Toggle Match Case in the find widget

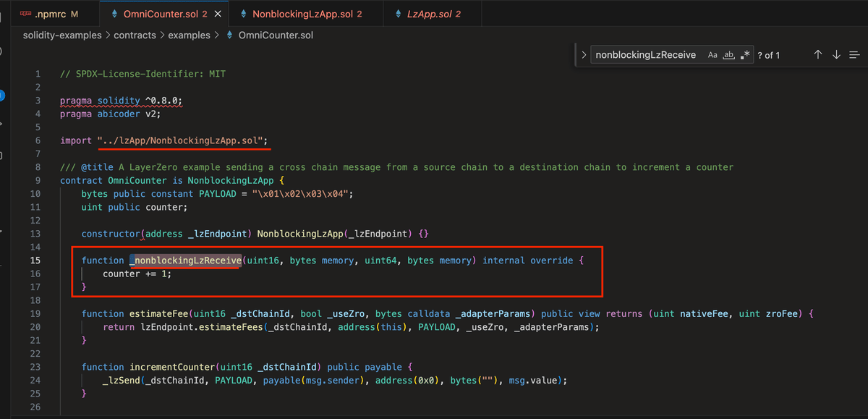(x=712, y=55)
